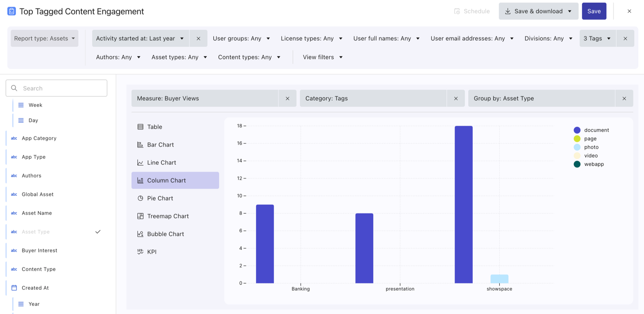
Task: Select the KPI visualization icon
Action: click(140, 251)
